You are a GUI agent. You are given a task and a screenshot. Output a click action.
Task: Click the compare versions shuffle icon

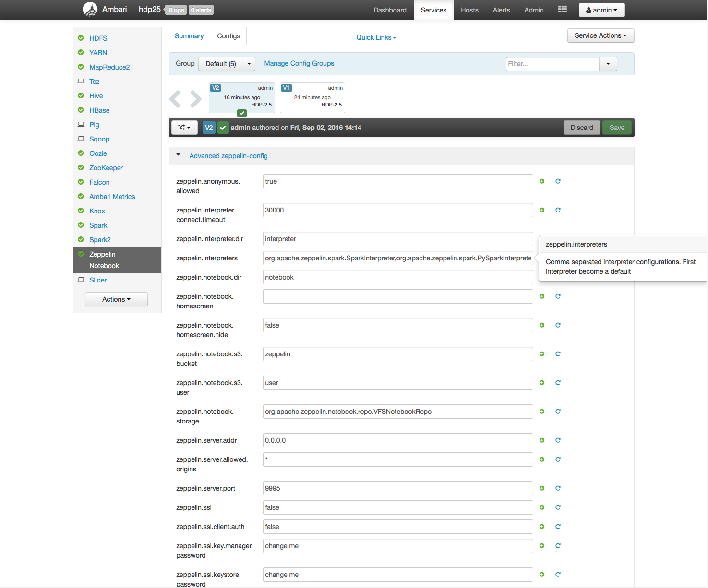pos(184,128)
